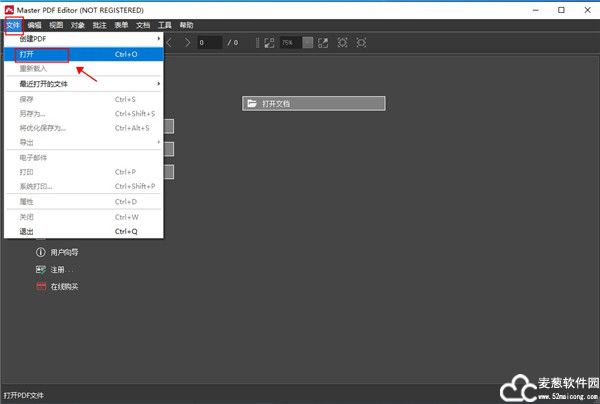
Task: Expand the 最近打开的文件 submenu
Action: coord(85,84)
